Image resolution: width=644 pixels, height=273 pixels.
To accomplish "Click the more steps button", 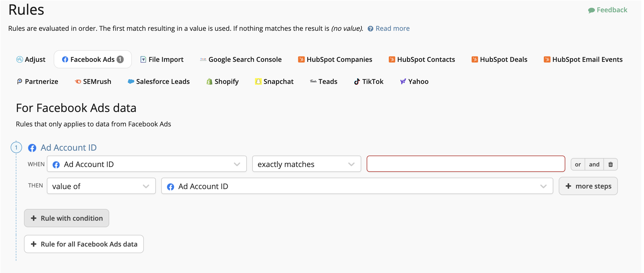I will click(x=588, y=186).
